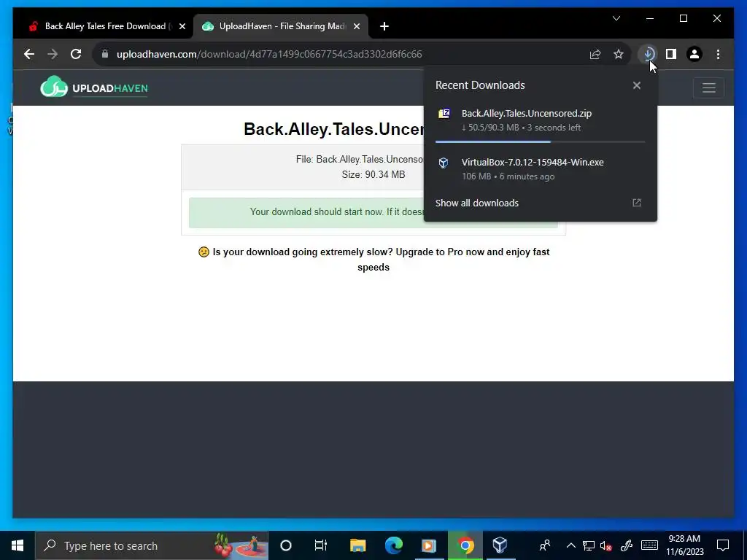Open the touch keyboard tray icon
The image size is (747, 560).
tap(649, 545)
